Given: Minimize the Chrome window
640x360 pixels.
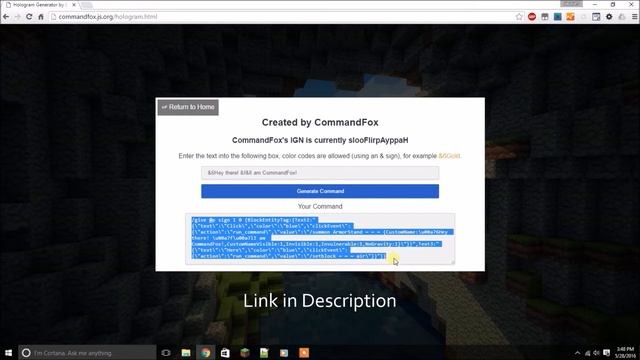Looking at the screenshot, I should pos(595,4).
